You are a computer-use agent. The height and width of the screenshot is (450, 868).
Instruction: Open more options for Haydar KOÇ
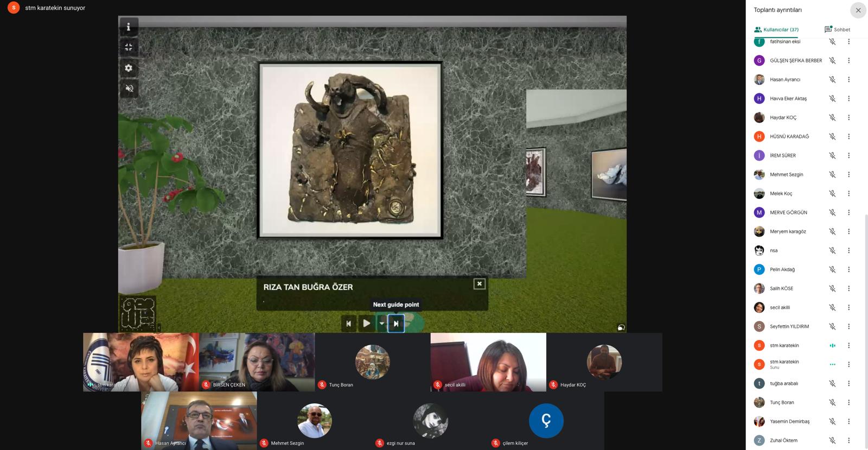(849, 118)
